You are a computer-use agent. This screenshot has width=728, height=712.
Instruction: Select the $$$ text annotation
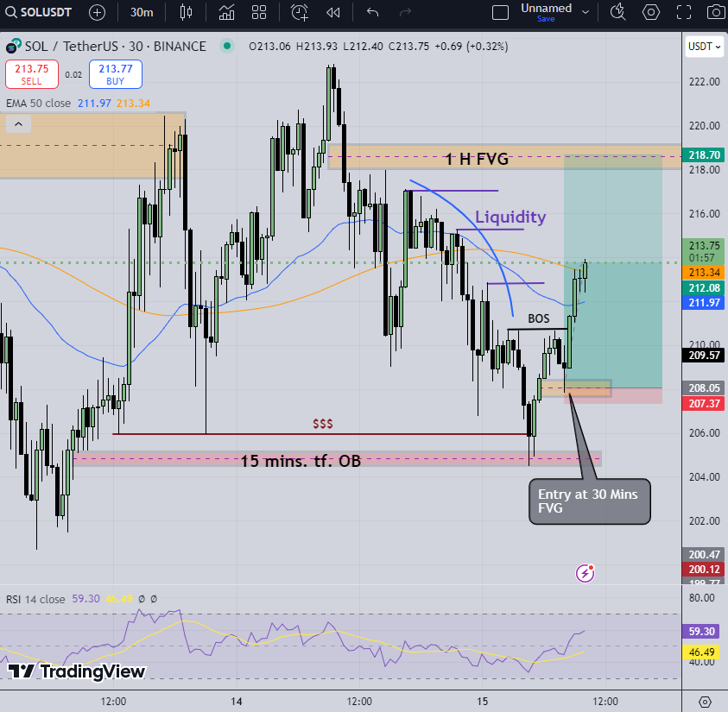click(x=323, y=424)
